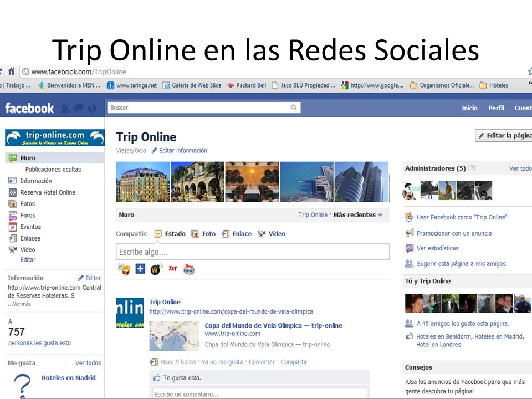Click the Editar la página button

click(504, 136)
